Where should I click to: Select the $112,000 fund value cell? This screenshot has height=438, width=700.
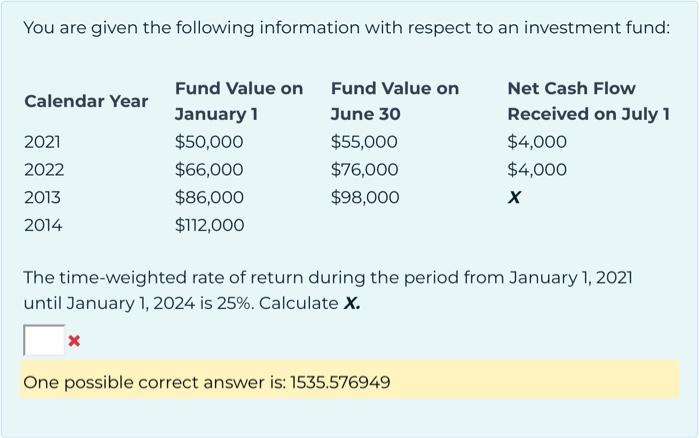click(209, 225)
